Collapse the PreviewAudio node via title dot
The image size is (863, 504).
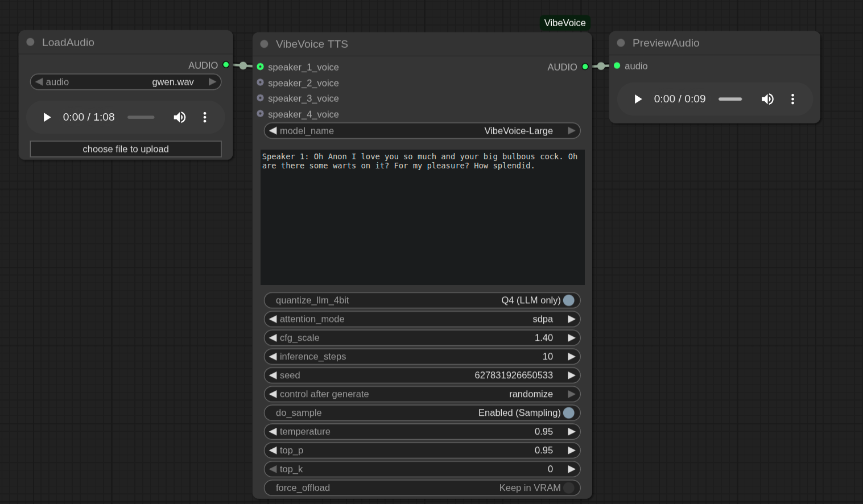[621, 43]
